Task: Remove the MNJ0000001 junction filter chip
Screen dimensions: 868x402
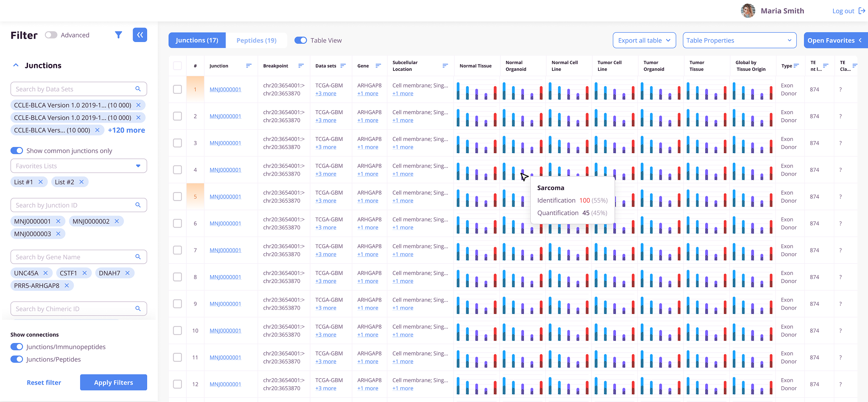Action: [58, 221]
